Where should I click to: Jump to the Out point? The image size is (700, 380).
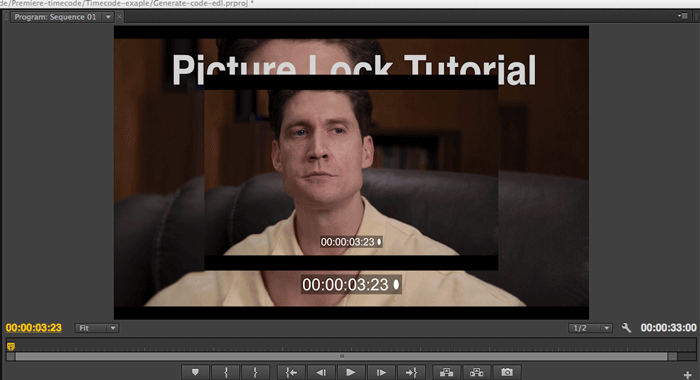coord(411,372)
